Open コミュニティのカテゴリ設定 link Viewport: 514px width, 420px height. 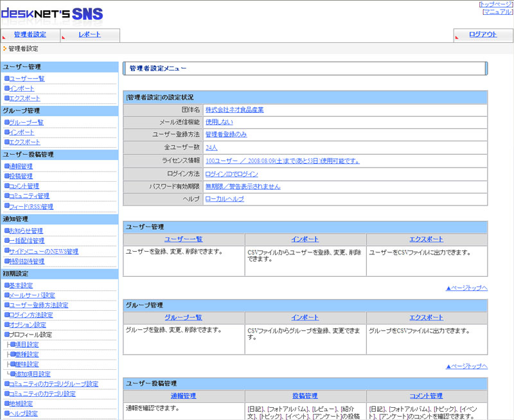pos(42,394)
